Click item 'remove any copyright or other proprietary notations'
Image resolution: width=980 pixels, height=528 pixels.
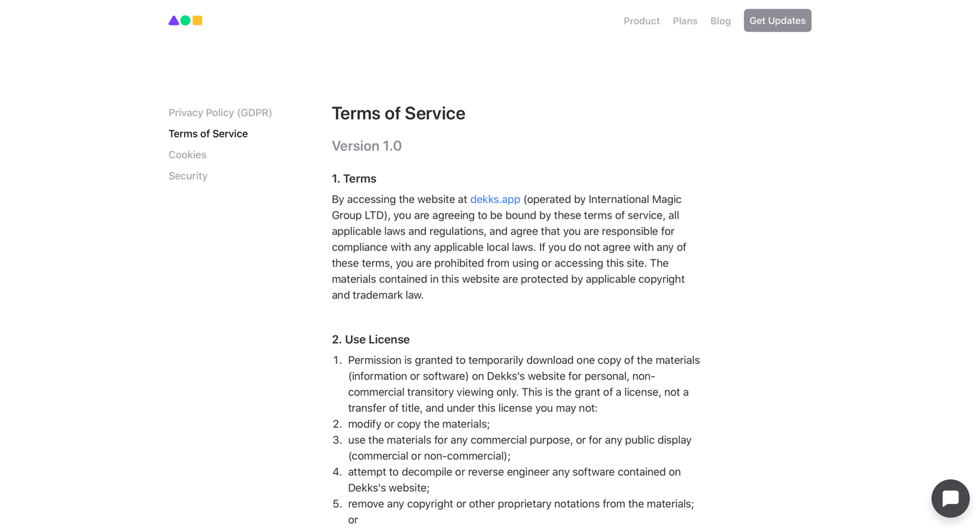[x=521, y=511]
